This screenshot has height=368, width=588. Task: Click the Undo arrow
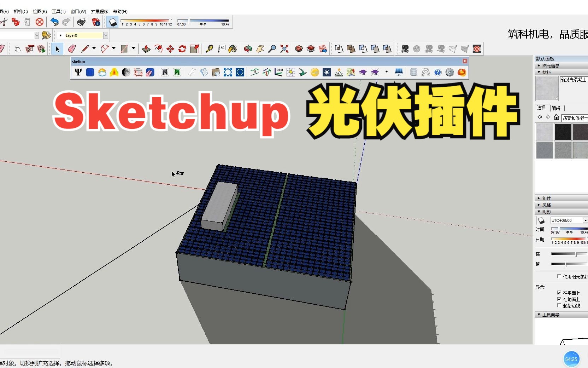pos(54,22)
